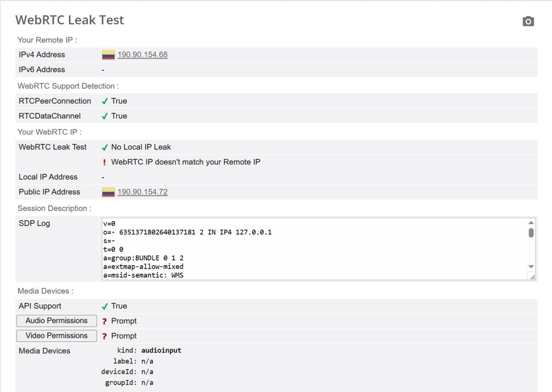Click the checkmark beside API Support
The width and height of the screenshot is (552, 392).
tap(105, 306)
